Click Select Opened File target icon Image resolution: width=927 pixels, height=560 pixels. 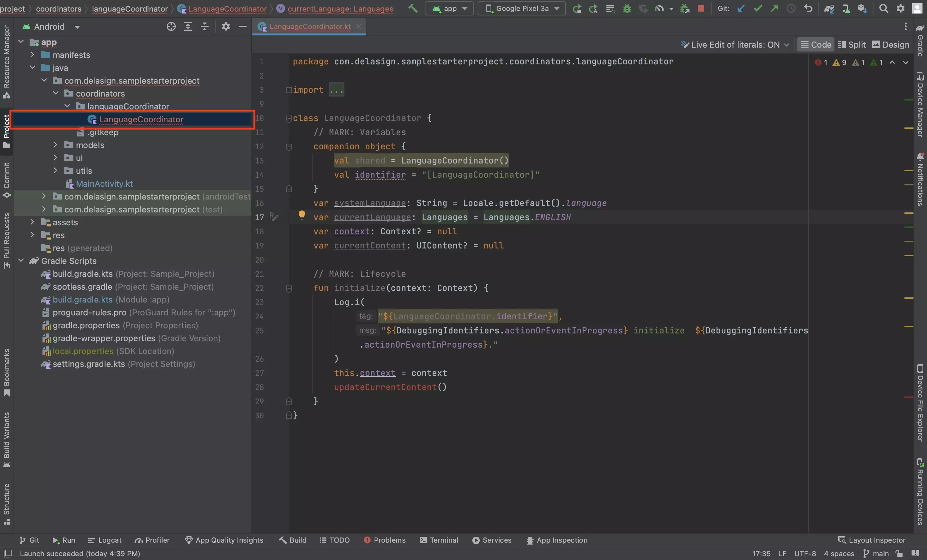tap(171, 26)
